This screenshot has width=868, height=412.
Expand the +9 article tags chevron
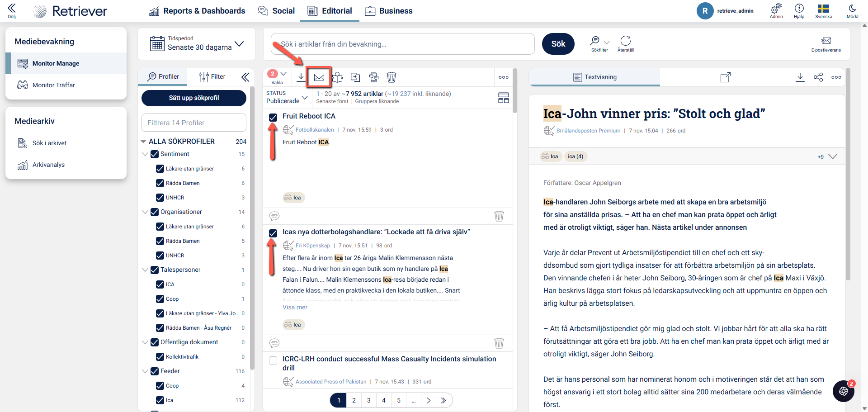pyautogui.click(x=833, y=156)
